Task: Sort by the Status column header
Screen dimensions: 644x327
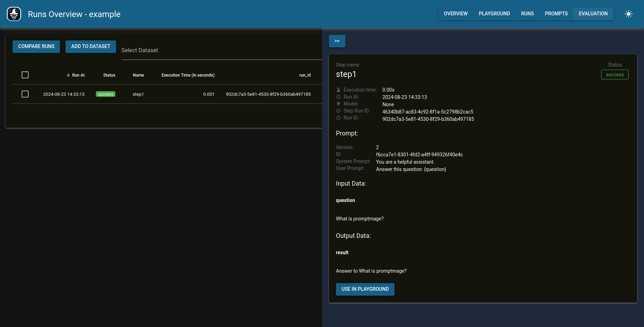Action: tap(109, 75)
